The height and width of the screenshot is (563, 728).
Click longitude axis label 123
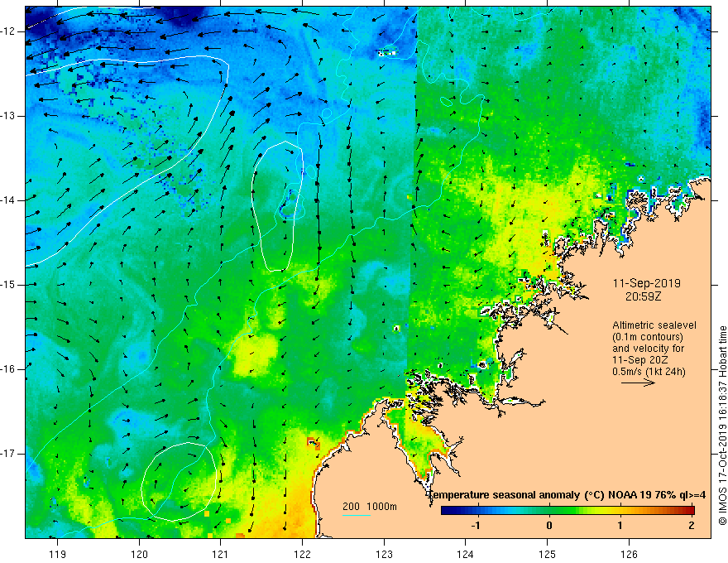[x=384, y=554]
